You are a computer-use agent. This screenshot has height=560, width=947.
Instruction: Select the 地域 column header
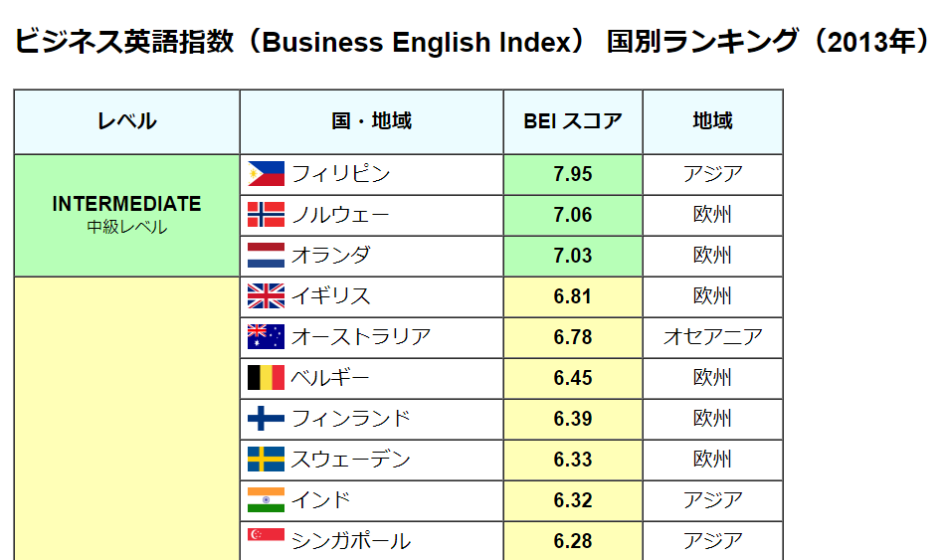(712, 121)
